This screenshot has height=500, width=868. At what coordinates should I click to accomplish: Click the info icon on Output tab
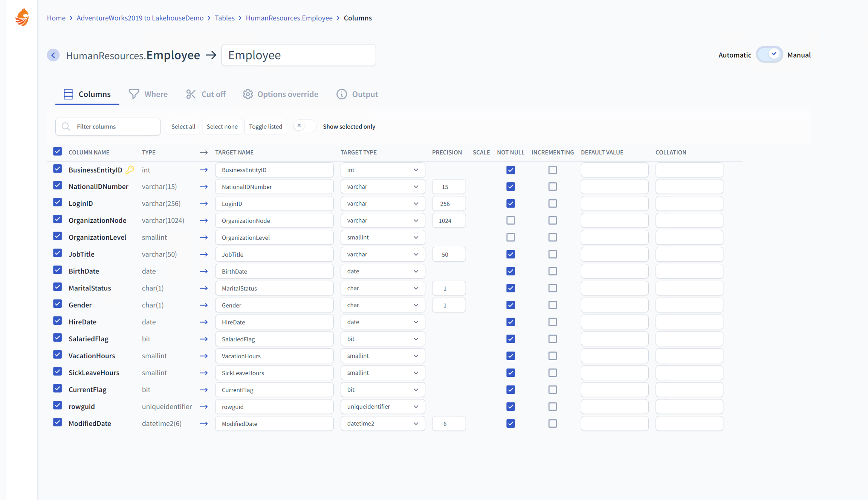[x=341, y=94]
